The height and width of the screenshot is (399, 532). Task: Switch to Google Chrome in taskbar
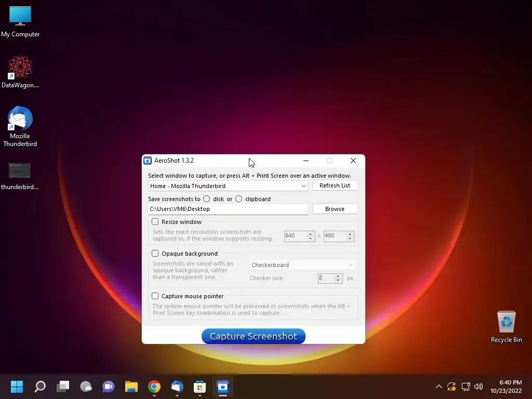coord(154,387)
